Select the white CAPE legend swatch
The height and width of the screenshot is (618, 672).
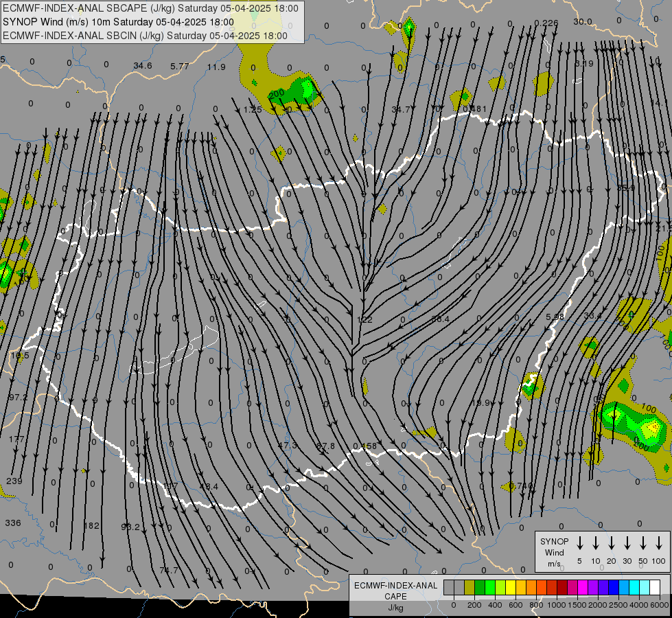click(655, 587)
